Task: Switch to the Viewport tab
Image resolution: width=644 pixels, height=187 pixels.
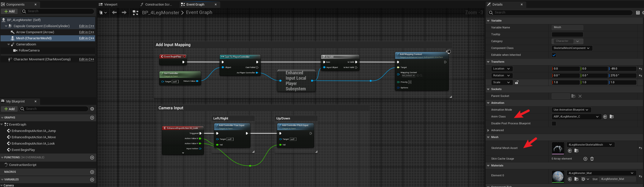Action: [111, 5]
